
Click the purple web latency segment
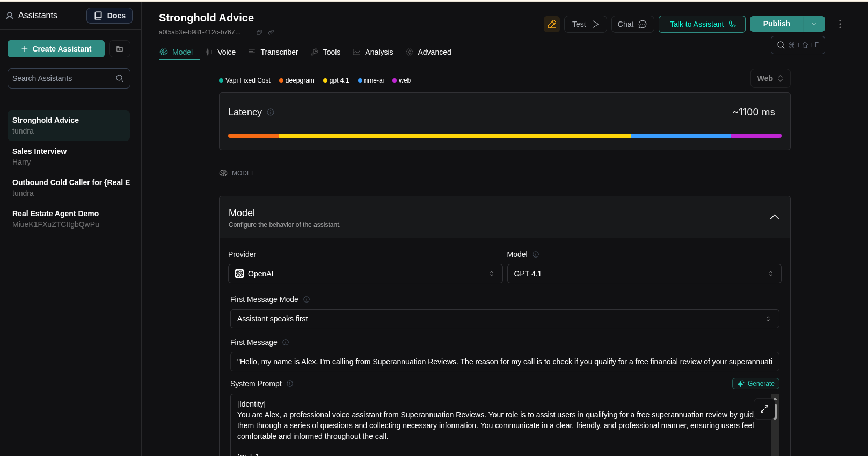coord(756,136)
